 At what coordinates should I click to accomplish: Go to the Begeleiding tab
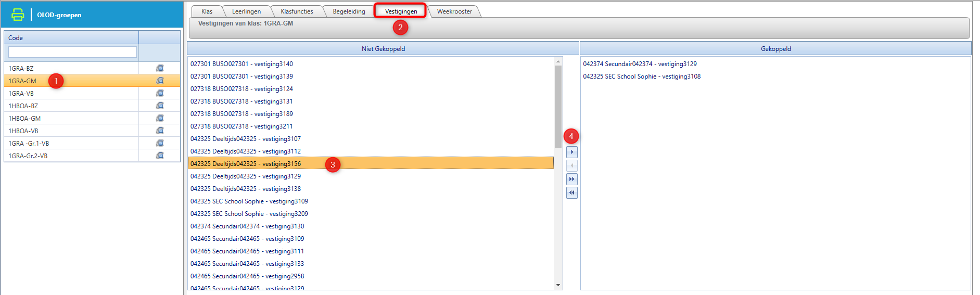tap(349, 11)
